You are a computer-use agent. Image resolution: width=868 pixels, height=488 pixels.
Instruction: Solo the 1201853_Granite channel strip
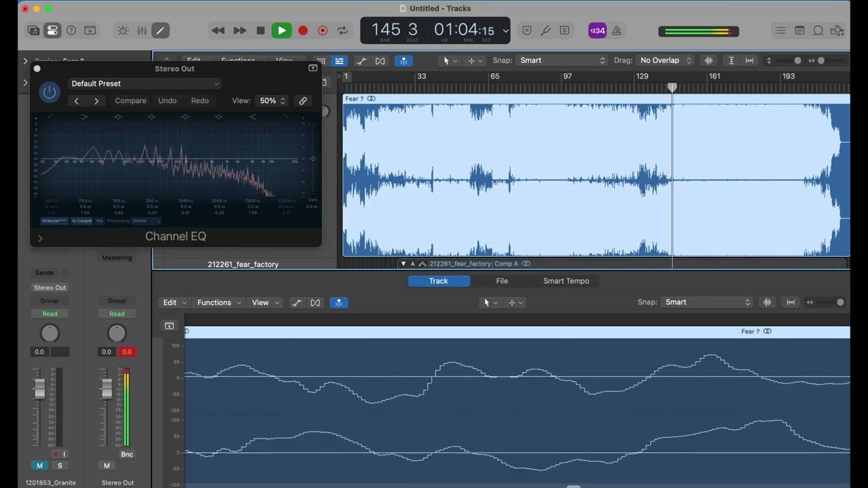[x=60, y=466]
